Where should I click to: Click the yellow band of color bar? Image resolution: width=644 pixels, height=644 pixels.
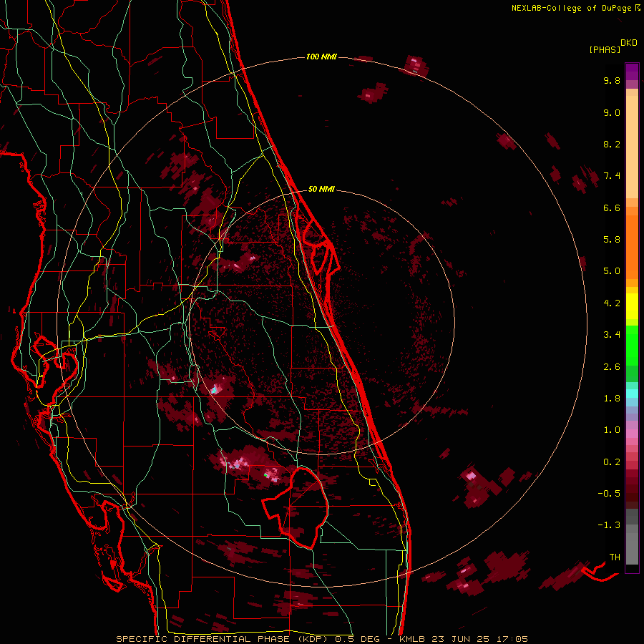coord(632,306)
